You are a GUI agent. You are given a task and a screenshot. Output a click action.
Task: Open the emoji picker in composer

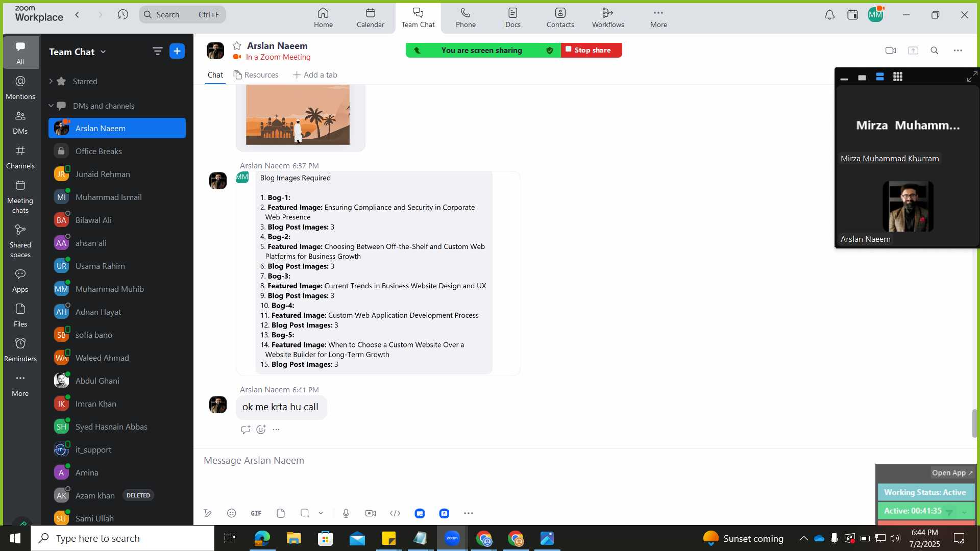point(232,513)
